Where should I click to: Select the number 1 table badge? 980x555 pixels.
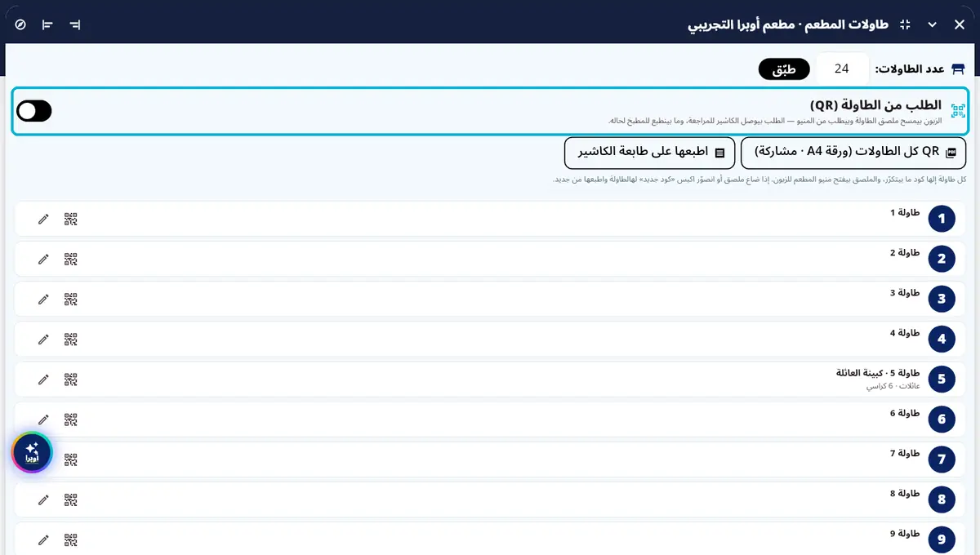942,219
